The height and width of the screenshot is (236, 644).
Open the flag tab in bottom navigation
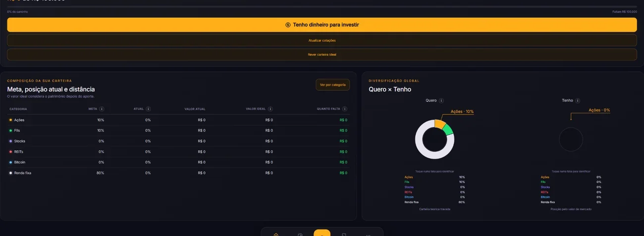[344, 234]
